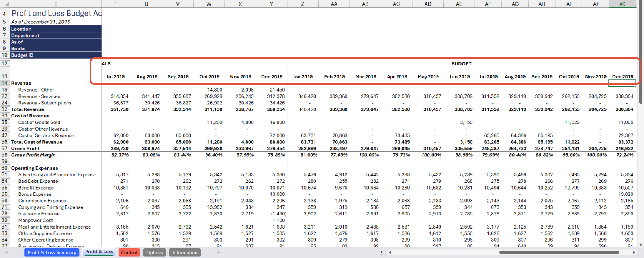The height and width of the screenshot is (258, 644).
Task: Click the 'Operating Expenses' heading cell
Action: [x=34, y=168]
